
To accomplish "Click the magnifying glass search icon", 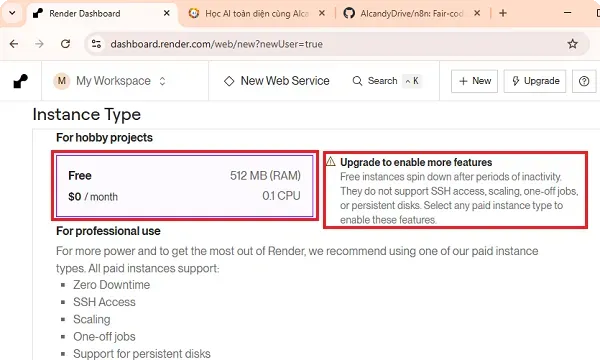I will click(357, 81).
